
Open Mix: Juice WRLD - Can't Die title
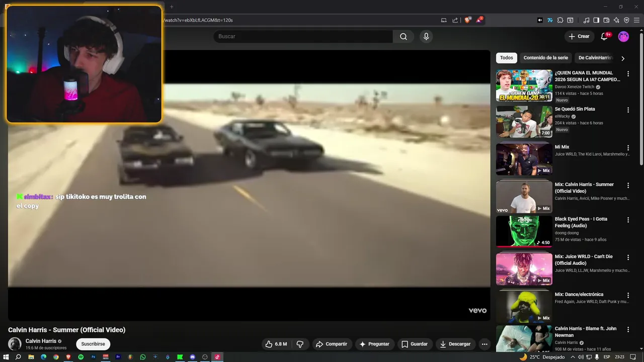click(x=584, y=259)
